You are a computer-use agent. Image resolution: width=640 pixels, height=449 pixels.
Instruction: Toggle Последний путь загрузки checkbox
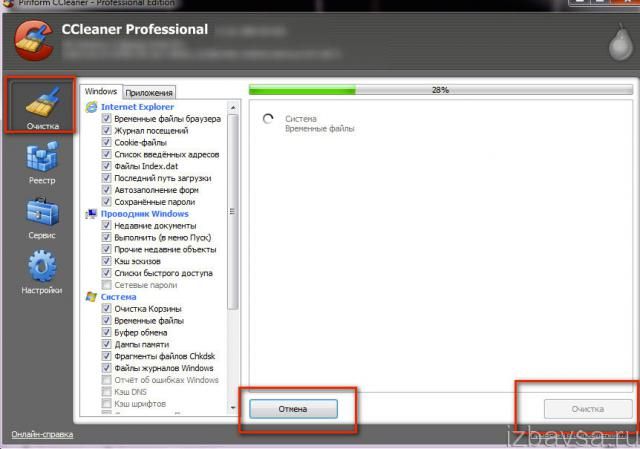pyautogui.click(x=106, y=178)
